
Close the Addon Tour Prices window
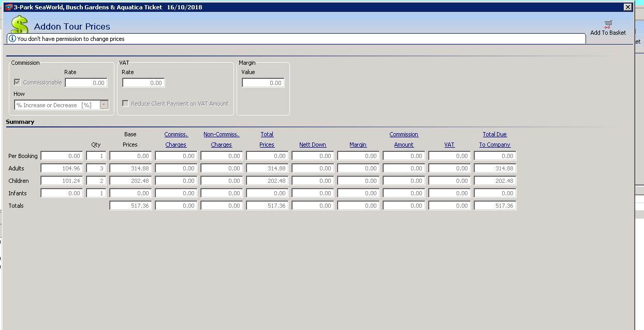(627, 7)
